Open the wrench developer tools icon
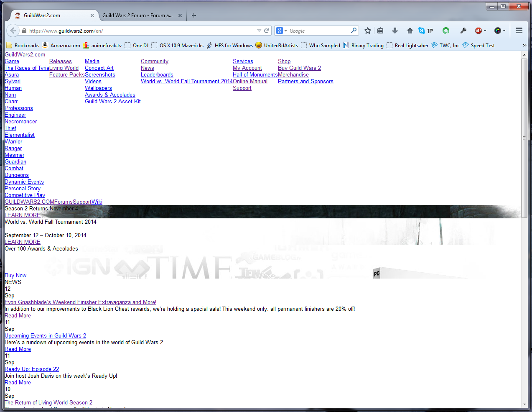 click(463, 31)
